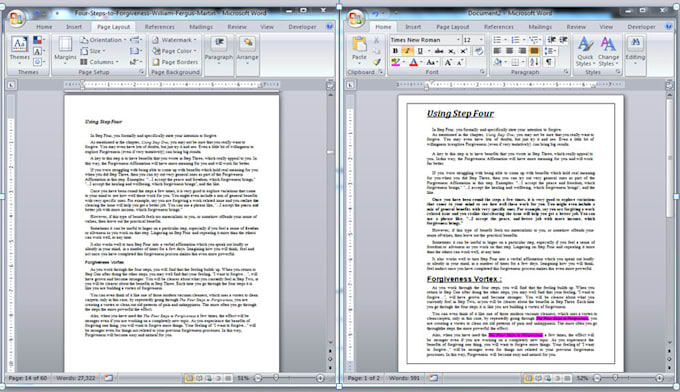Click Grow Font icon in Document2
Viewport: 680px width, 392px height.
click(x=448, y=62)
